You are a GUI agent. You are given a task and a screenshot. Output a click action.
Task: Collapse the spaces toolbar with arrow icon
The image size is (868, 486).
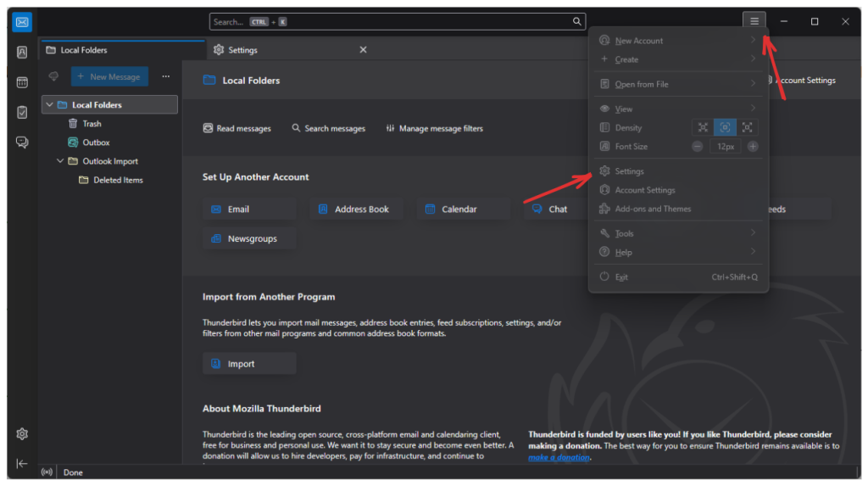[x=22, y=463]
